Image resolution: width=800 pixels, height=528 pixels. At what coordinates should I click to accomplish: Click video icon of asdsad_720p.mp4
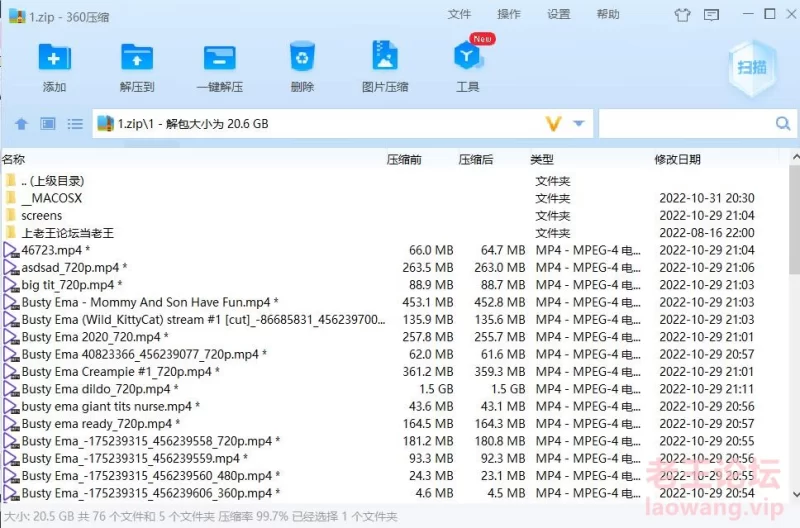click(x=11, y=267)
